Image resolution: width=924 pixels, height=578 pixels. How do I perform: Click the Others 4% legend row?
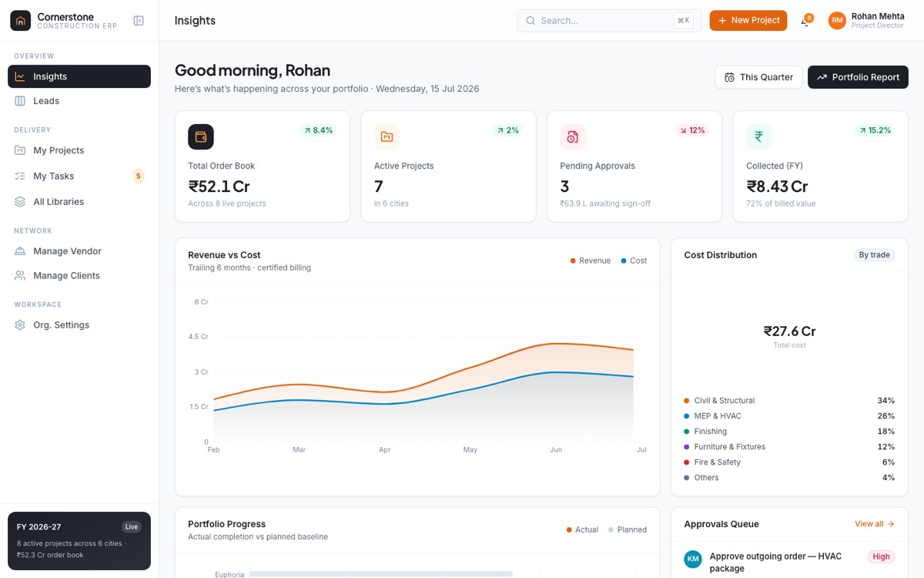[x=789, y=478]
